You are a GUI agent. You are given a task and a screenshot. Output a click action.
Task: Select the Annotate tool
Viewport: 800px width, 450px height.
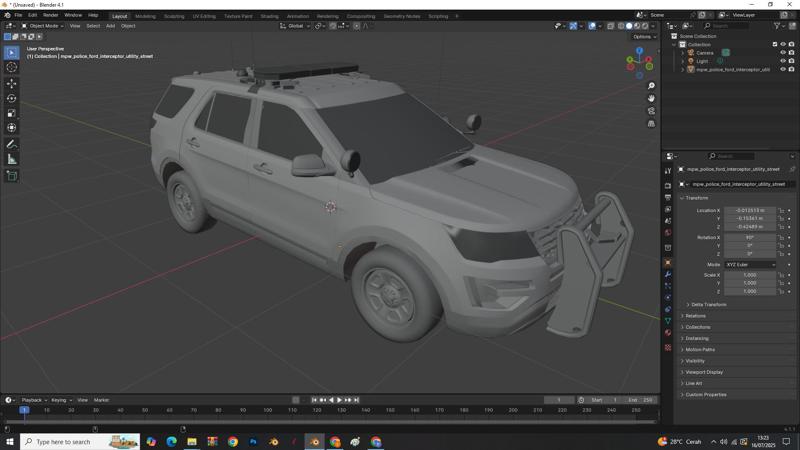click(x=12, y=144)
